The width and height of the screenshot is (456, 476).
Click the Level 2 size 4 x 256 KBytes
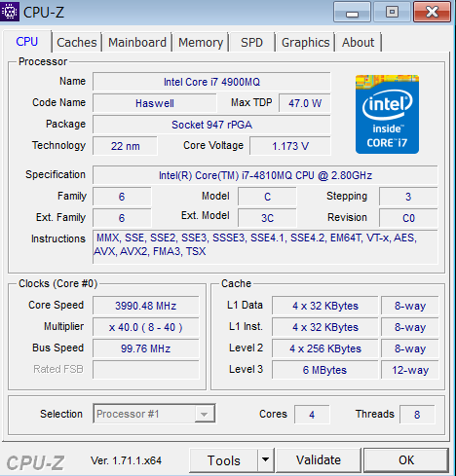325,348
